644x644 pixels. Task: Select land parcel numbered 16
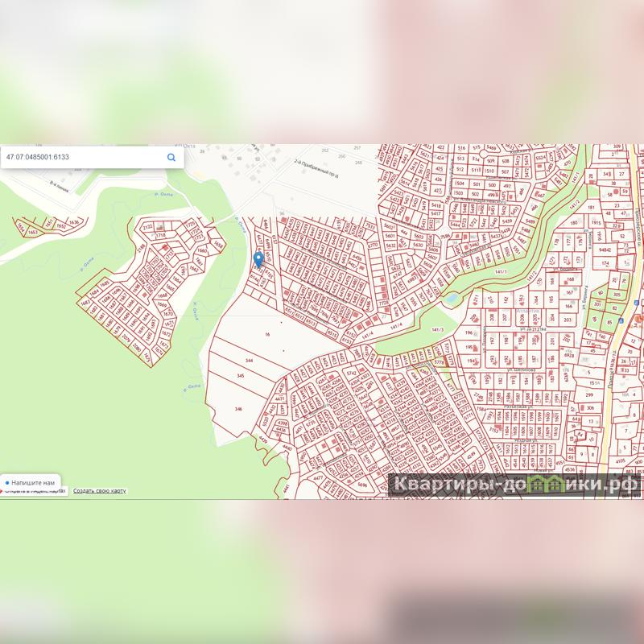[x=267, y=334]
